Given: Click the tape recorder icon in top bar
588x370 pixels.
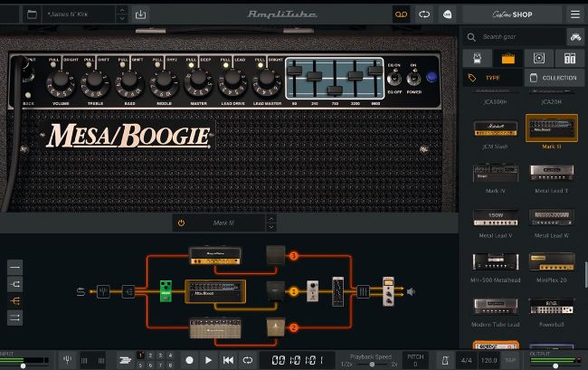Looking at the screenshot, I should [x=401, y=14].
